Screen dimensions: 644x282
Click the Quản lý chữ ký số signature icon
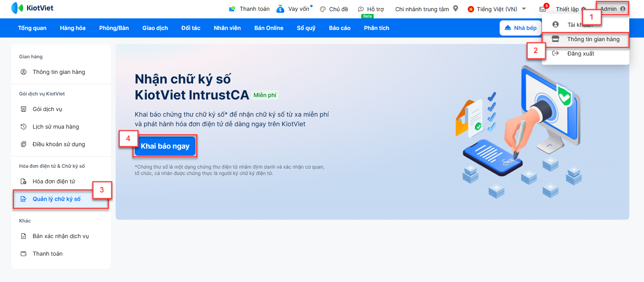tap(24, 199)
